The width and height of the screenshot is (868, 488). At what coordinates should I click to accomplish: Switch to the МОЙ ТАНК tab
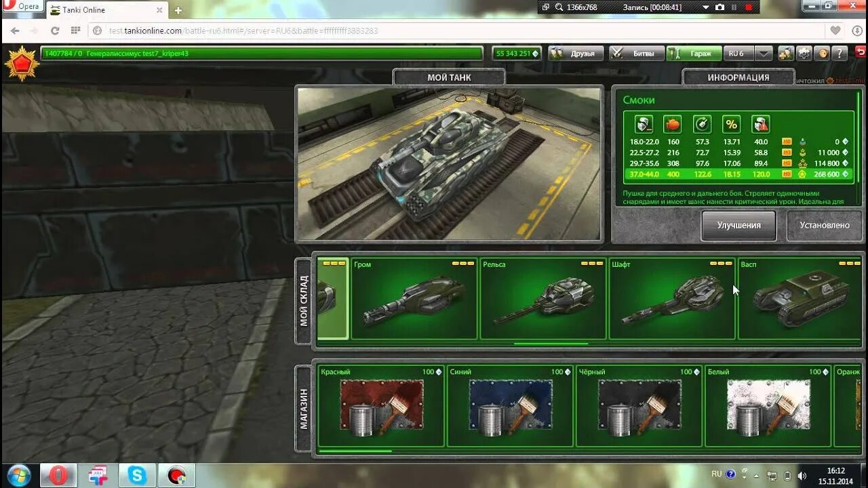click(449, 77)
